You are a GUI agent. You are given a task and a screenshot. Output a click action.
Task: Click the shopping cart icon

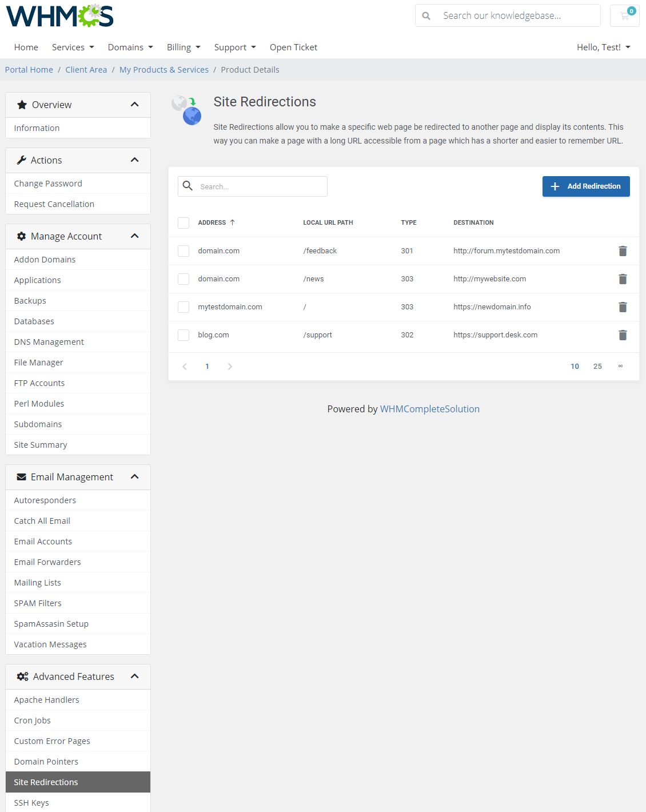[x=624, y=15]
